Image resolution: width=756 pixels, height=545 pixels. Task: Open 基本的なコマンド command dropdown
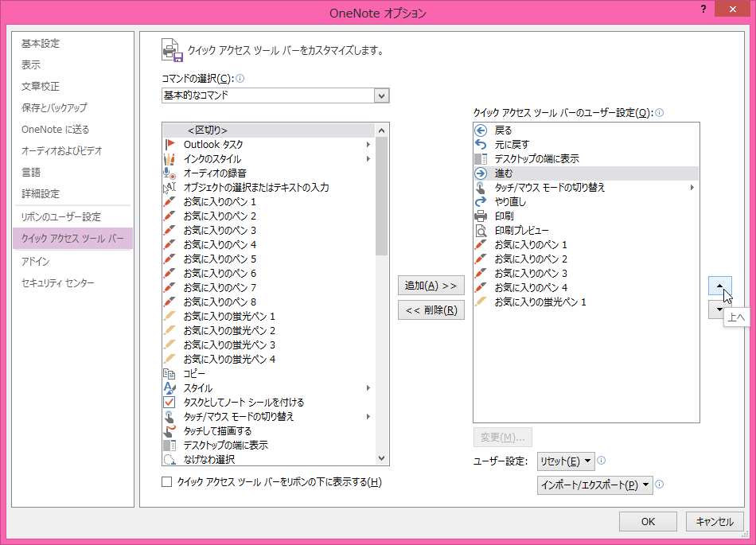tap(381, 95)
